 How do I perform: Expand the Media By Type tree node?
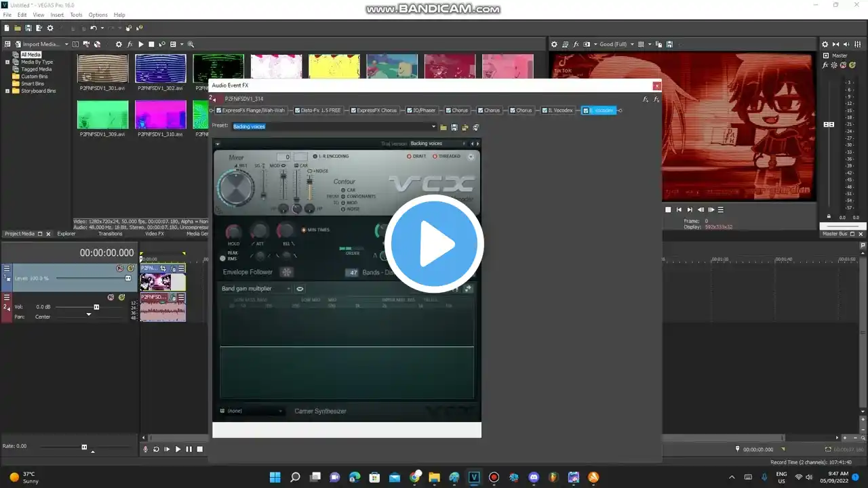[x=7, y=62]
